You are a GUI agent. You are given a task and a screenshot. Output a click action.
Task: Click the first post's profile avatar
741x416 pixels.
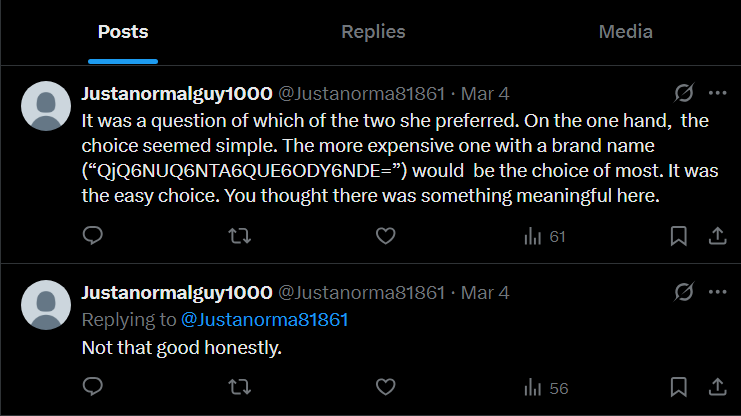point(45,106)
